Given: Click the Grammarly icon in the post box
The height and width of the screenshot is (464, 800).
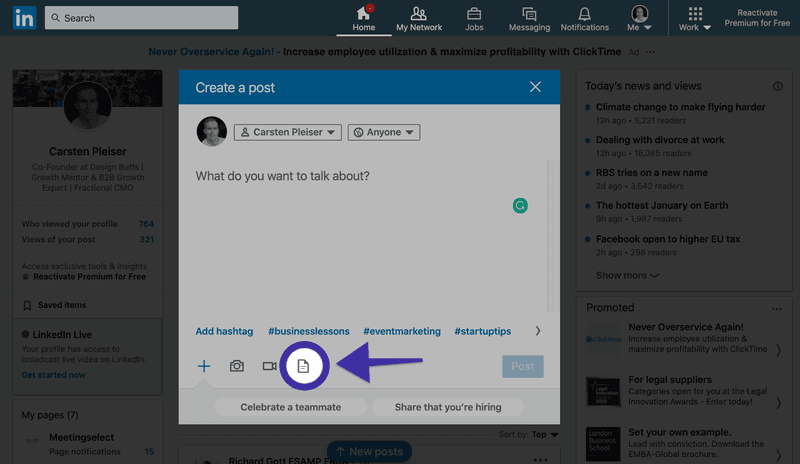Looking at the screenshot, I should coord(520,206).
